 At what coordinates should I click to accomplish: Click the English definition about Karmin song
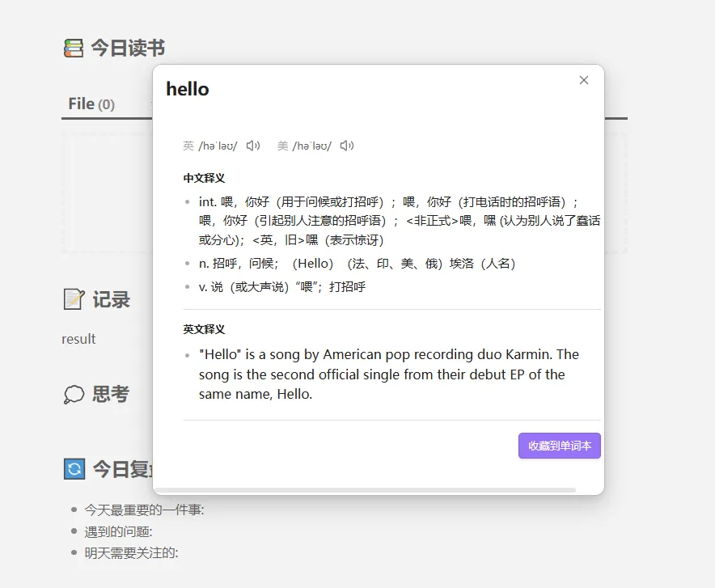point(389,374)
